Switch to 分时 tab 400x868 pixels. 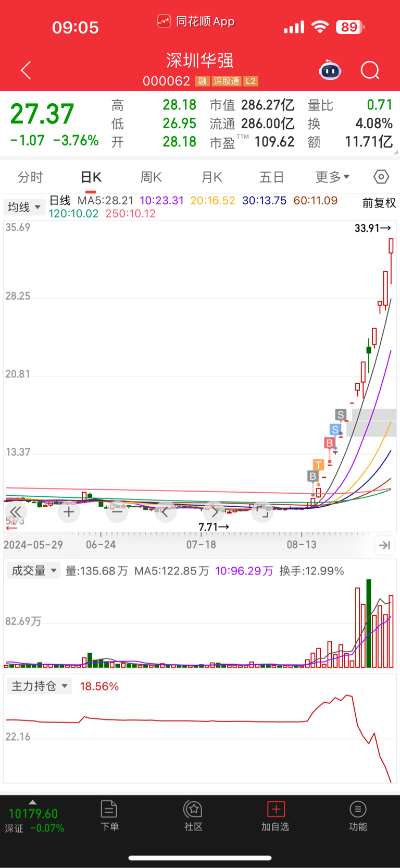tap(30, 177)
